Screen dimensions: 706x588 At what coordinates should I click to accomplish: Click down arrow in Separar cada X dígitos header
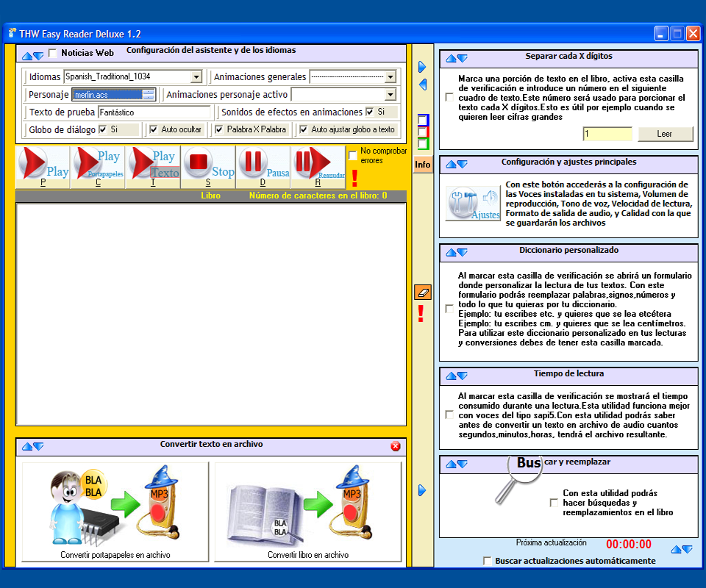tap(462, 59)
